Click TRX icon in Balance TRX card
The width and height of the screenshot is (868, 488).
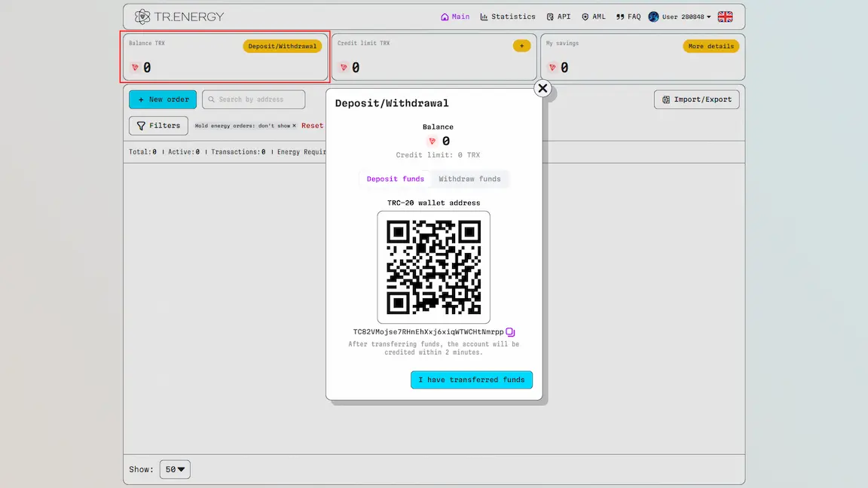135,68
